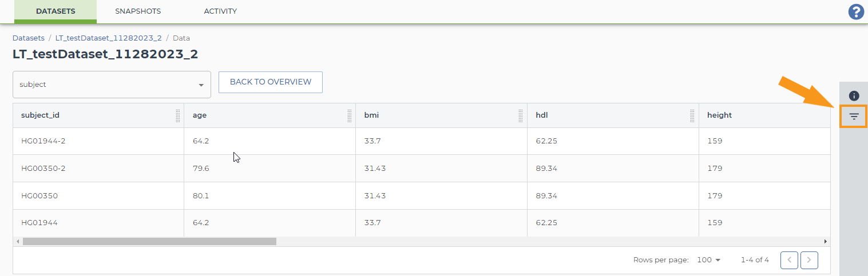Screen dimensions: 868x276
Task: Follow the LT_testDataset_11282023_2 breadcrumb link
Action: coord(109,38)
